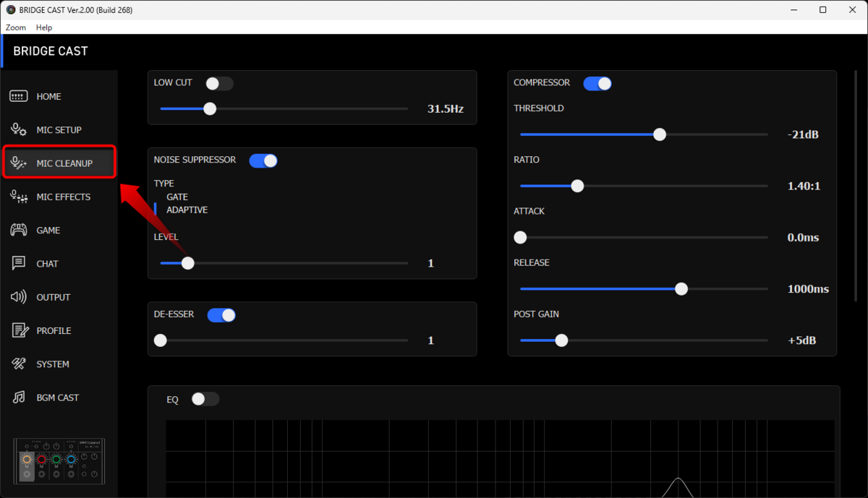Disable the DE-ESSER toggle
Screen dimensions: 868x498
point(221,315)
